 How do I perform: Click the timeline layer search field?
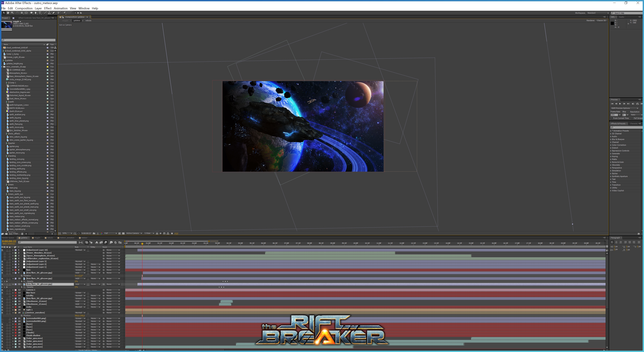tap(47, 242)
